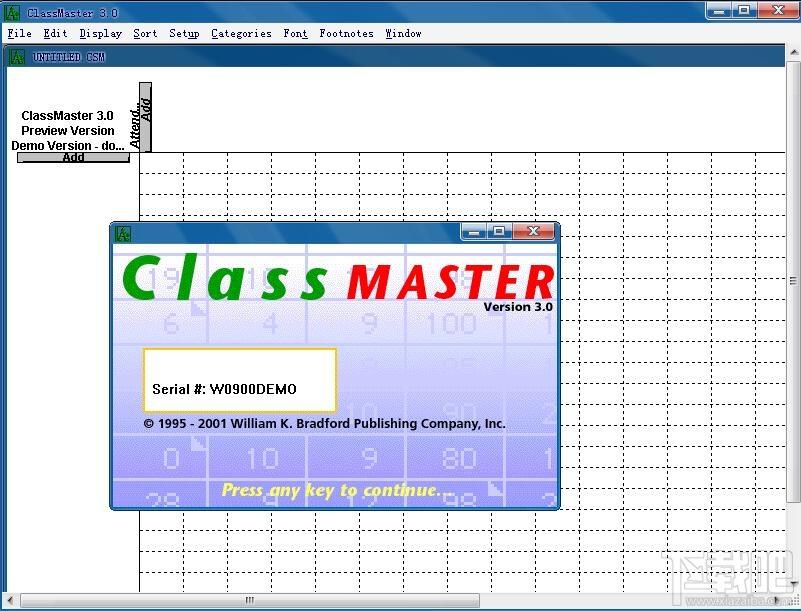Click the Add button under the class name
Viewport: 801px width, 611px height.
73,157
